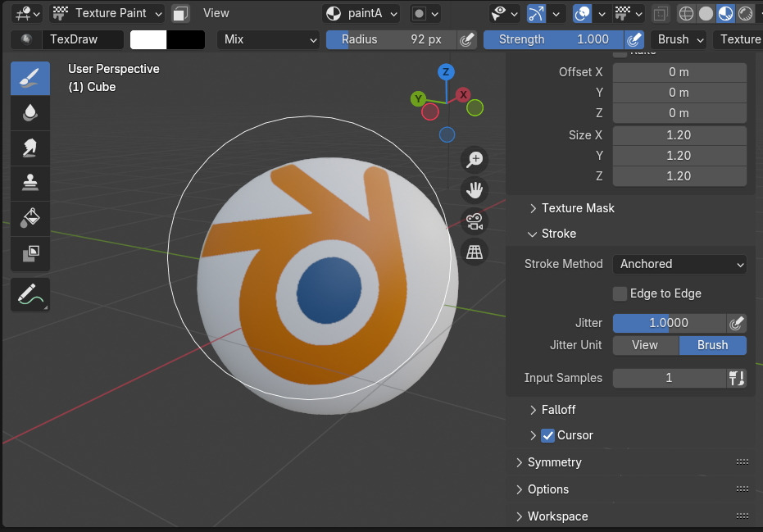Select the Soften tool
This screenshot has width=763, height=532.
pos(30,113)
